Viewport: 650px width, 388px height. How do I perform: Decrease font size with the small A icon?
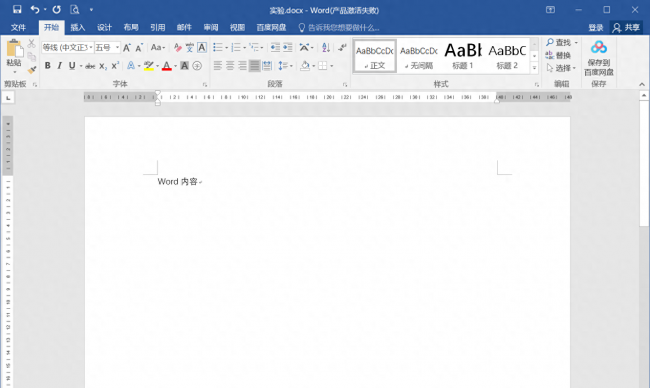139,48
